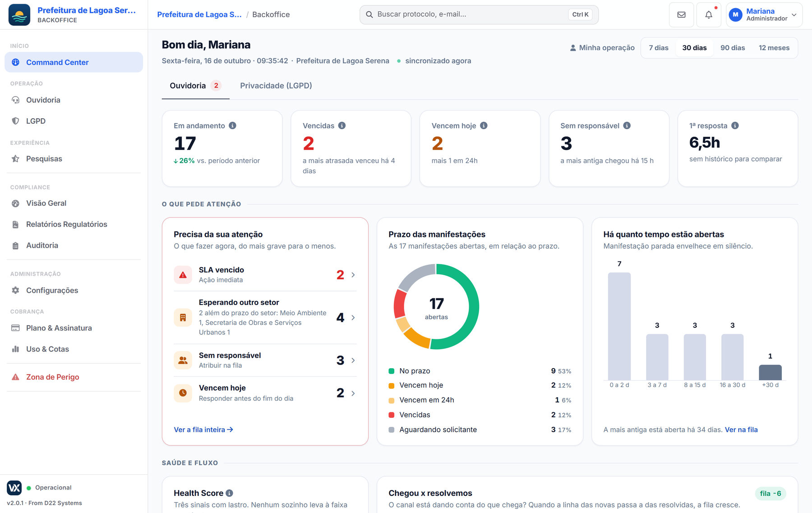Click the Mariana avatar circle
The image size is (812, 513).
click(x=735, y=15)
